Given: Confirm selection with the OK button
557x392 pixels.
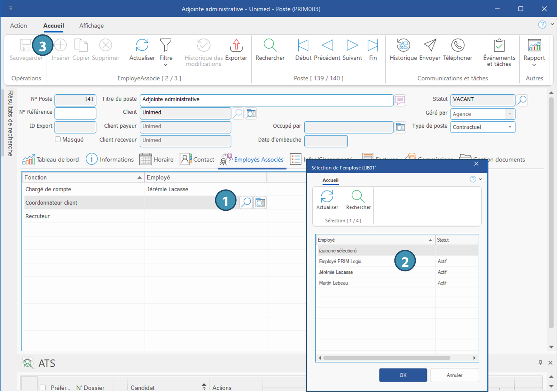Looking at the screenshot, I should click(403, 375).
